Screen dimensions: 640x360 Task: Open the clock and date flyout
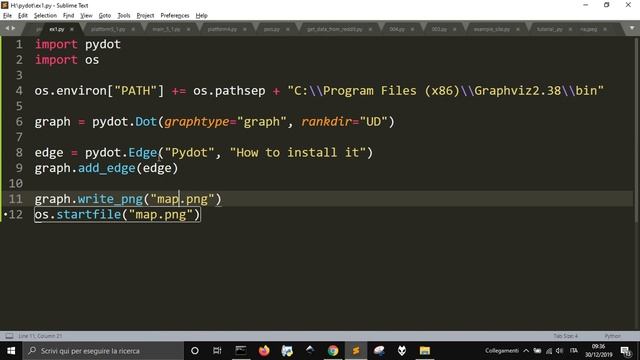click(x=598, y=351)
